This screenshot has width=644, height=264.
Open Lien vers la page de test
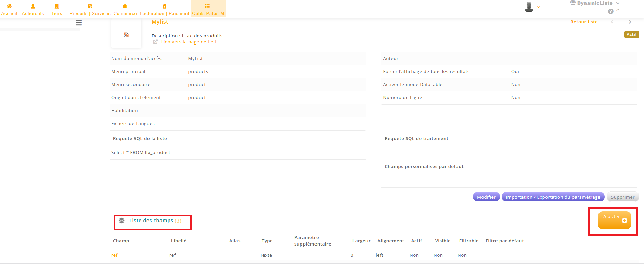(x=189, y=42)
